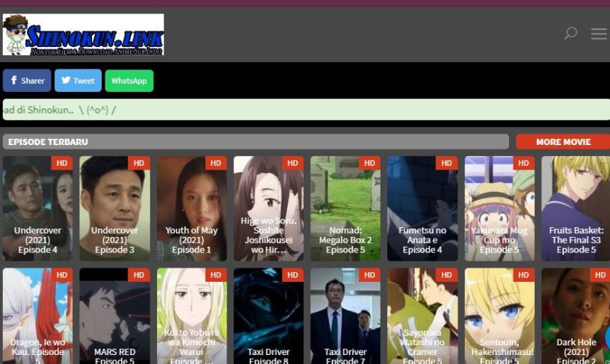
Task: Open the search magnifier icon
Action: click(x=570, y=33)
